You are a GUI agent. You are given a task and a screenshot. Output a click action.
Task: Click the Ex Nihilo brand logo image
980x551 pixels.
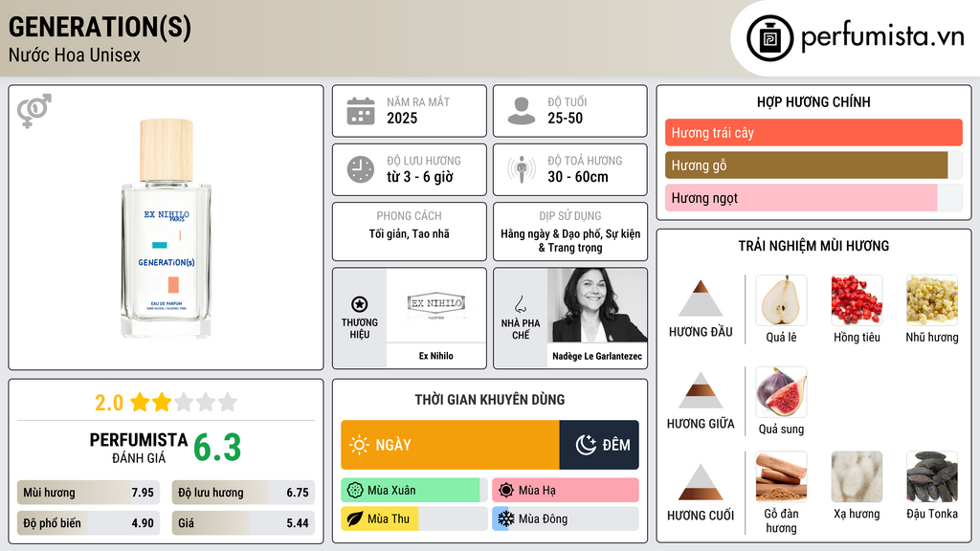point(436,305)
